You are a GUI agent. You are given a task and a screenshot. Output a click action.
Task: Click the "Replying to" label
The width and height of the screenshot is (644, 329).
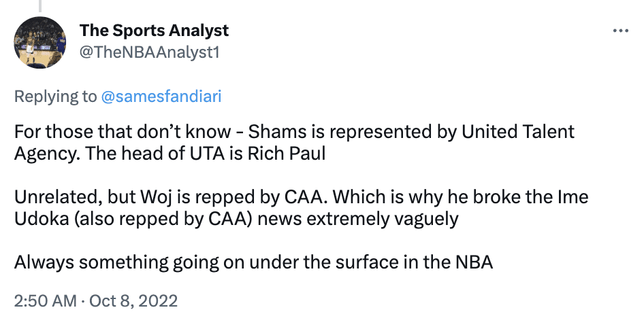coord(55,97)
